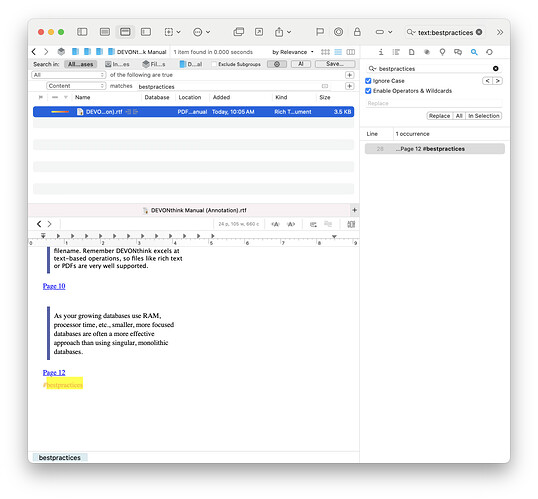Screen dimensions: 538x499
Task: Open the share toolbar icon
Action: 282,32
